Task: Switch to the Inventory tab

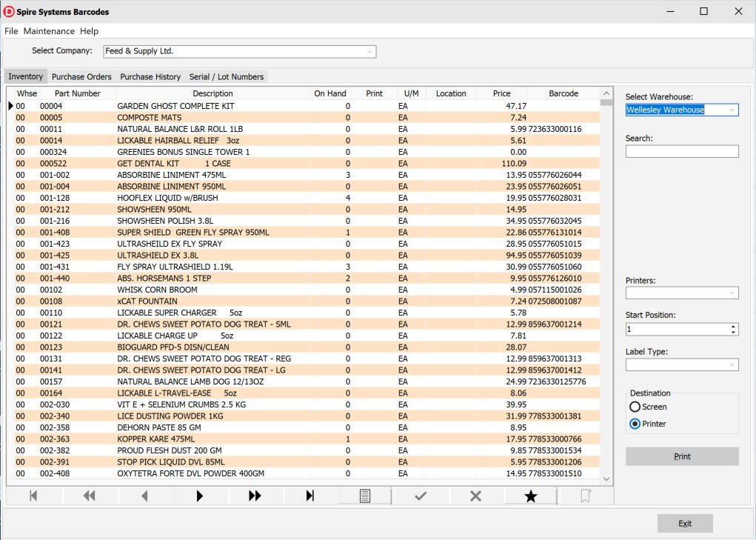Action: 26,76
